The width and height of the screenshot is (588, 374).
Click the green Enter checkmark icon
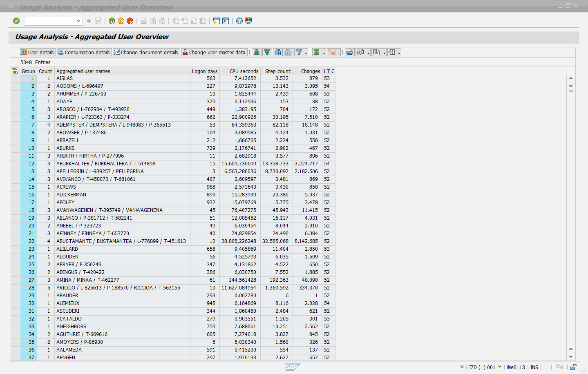click(x=16, y=21)
